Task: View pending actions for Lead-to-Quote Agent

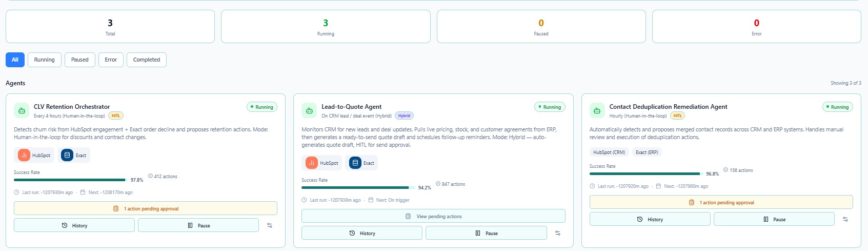Action: tap(433, 216)
